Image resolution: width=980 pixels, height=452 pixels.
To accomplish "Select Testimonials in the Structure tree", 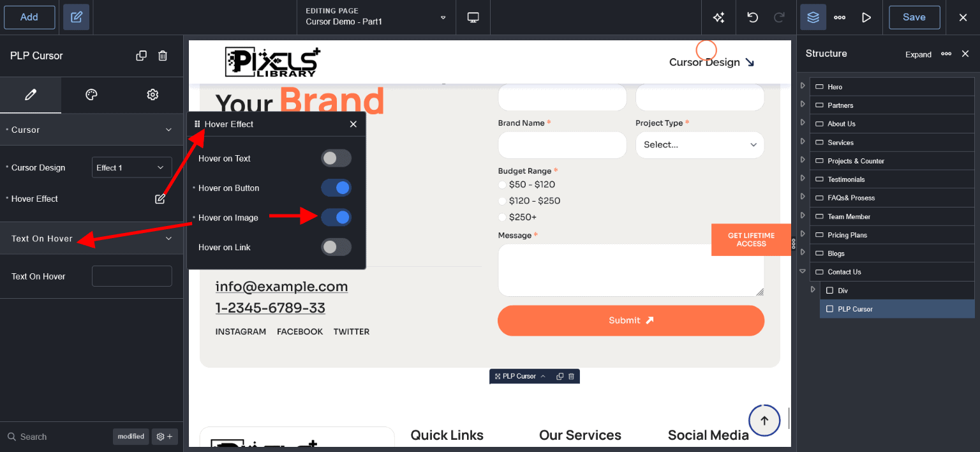I will pyautogui.click(x=846, y=179).
